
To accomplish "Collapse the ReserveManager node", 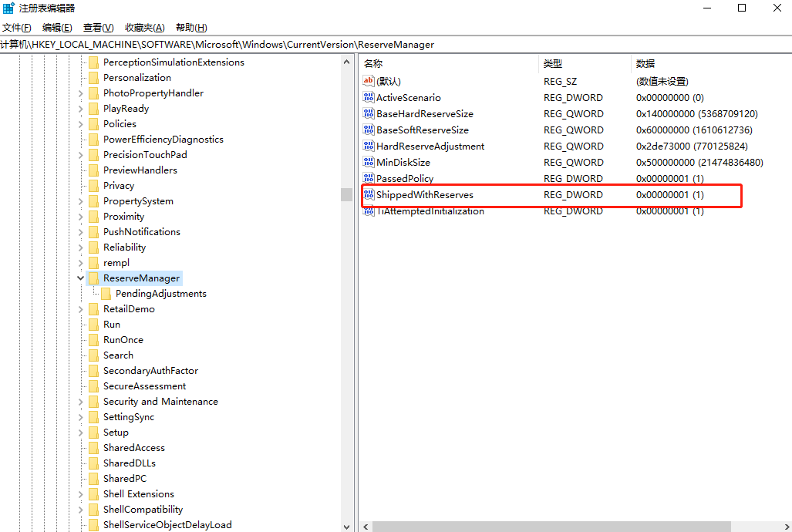I will coord(80,278).
